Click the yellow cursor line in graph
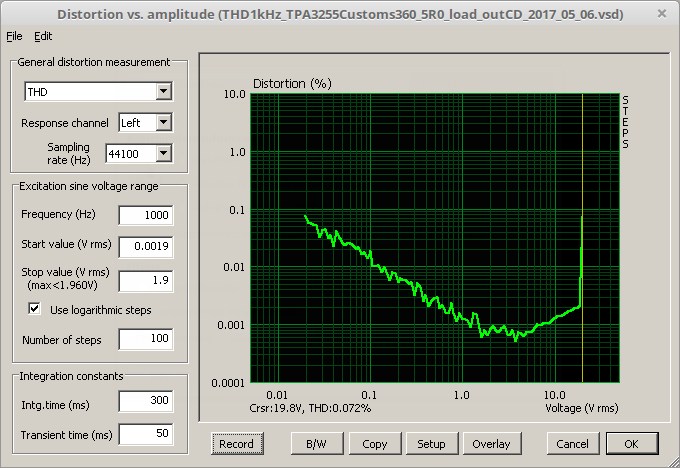The height and width of the screenshot is (468, 680). (x=582, y=239)
